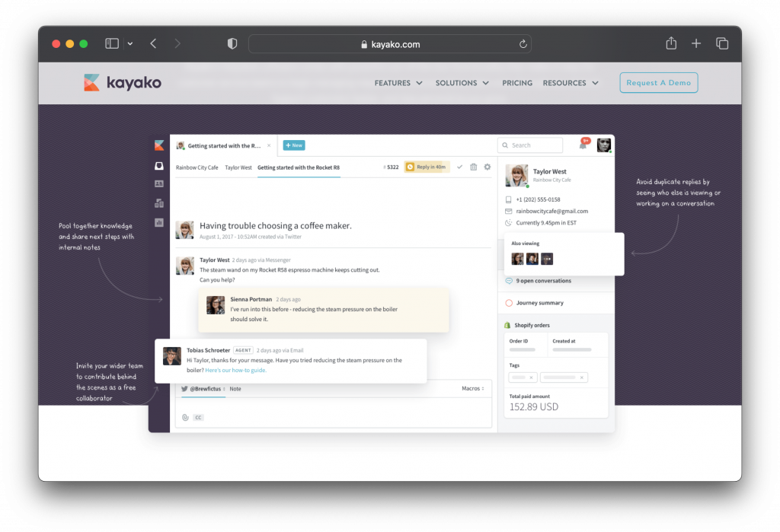Click the checkmark to complete conversation

pos(459,167)
